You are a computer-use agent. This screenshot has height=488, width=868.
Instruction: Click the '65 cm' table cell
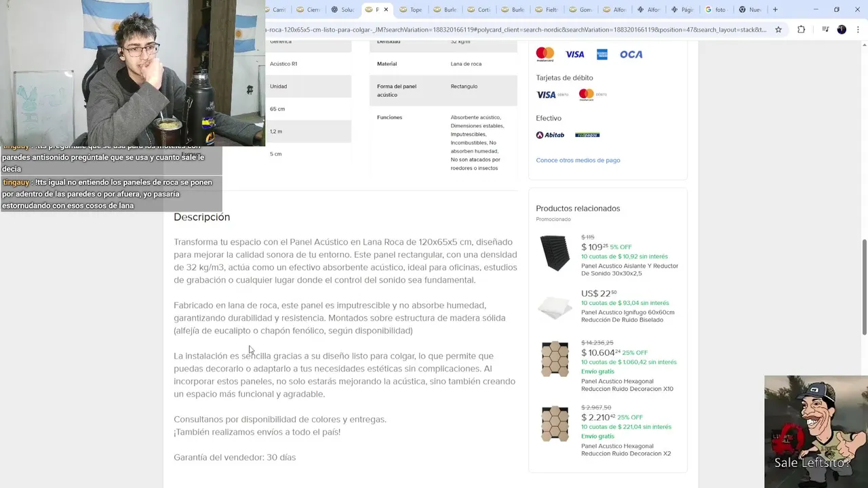[277, 108]
